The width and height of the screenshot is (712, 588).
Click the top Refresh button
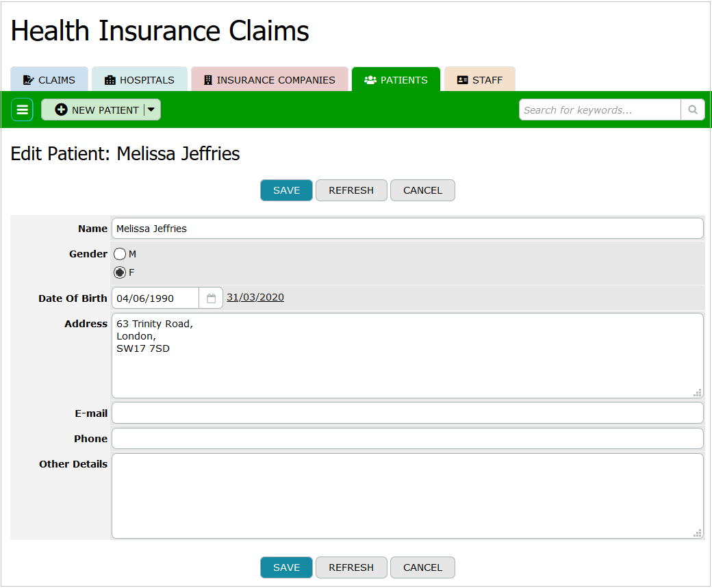pos(351,190)
